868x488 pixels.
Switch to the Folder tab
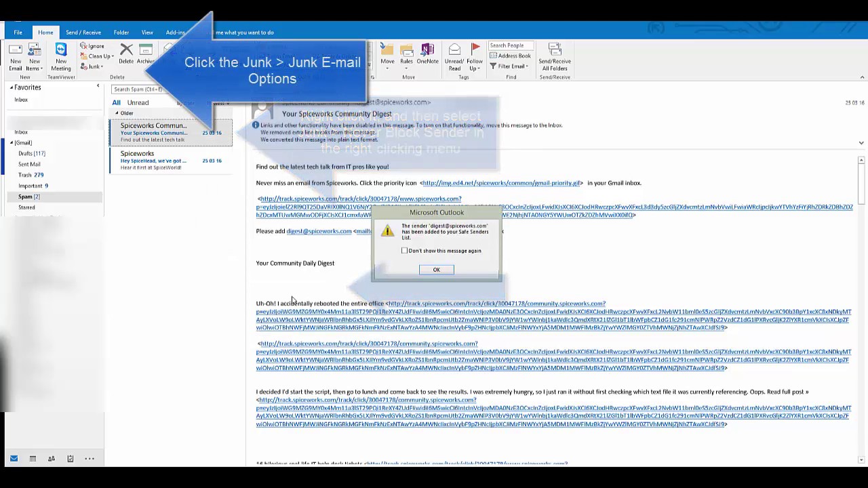pos(121,32)
